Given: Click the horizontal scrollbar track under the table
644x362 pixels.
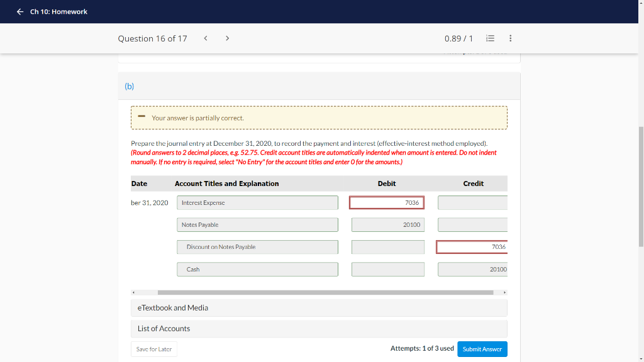Looking at the screenshot, I should tap(325, 293).
